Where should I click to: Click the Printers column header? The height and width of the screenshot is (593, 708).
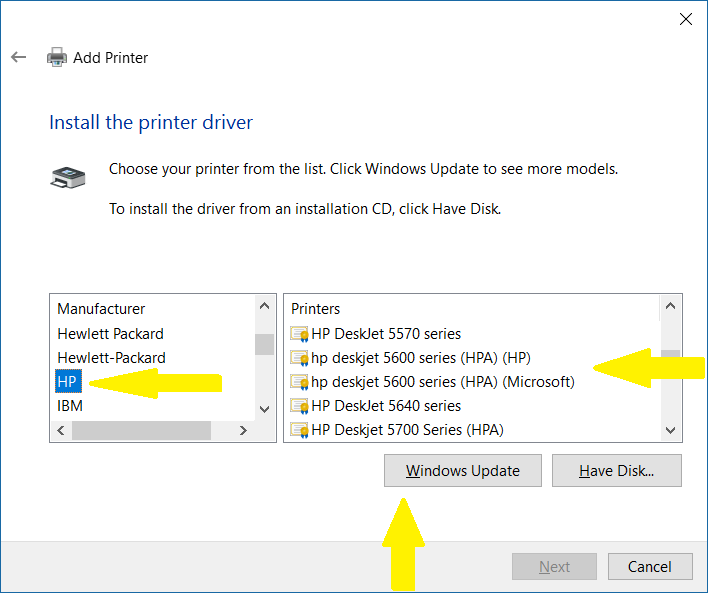coord(315,309)
